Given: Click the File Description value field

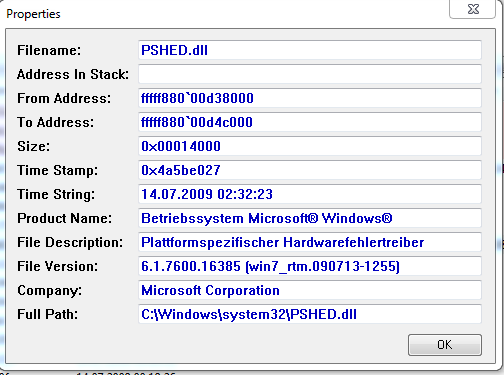Looking at the screenshot, I should (x=310, y=242).
